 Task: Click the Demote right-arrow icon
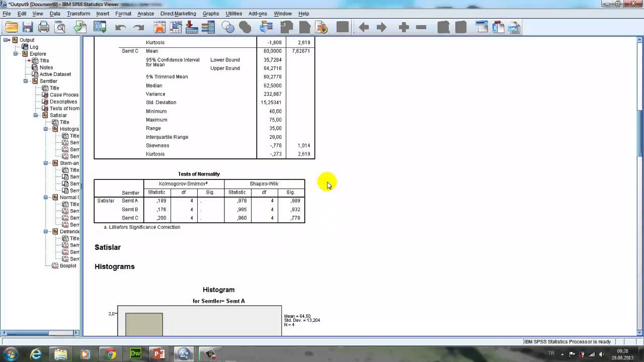[382, 28]
